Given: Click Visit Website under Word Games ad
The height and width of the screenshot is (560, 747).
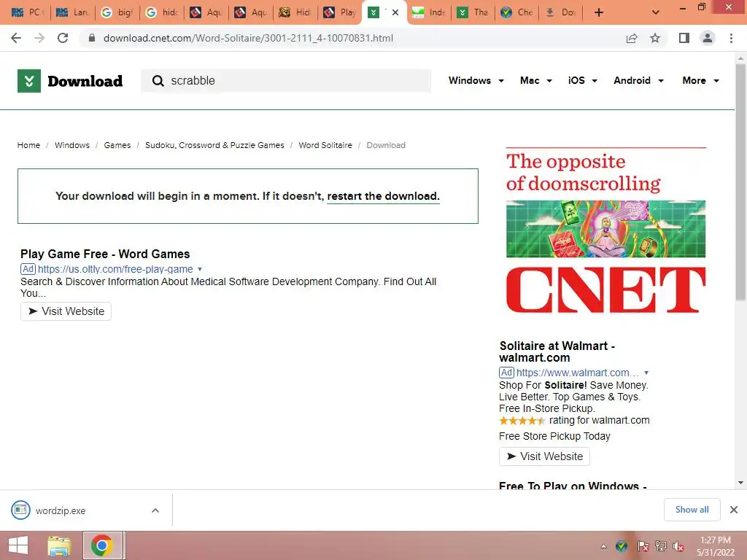Looking at the screenshot, I should (66, 311).
